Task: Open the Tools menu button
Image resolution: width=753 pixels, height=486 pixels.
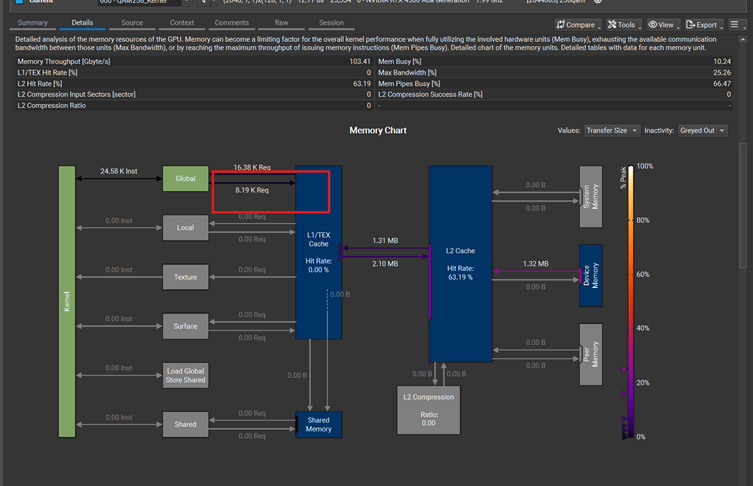Action: [x=624, y=24]
